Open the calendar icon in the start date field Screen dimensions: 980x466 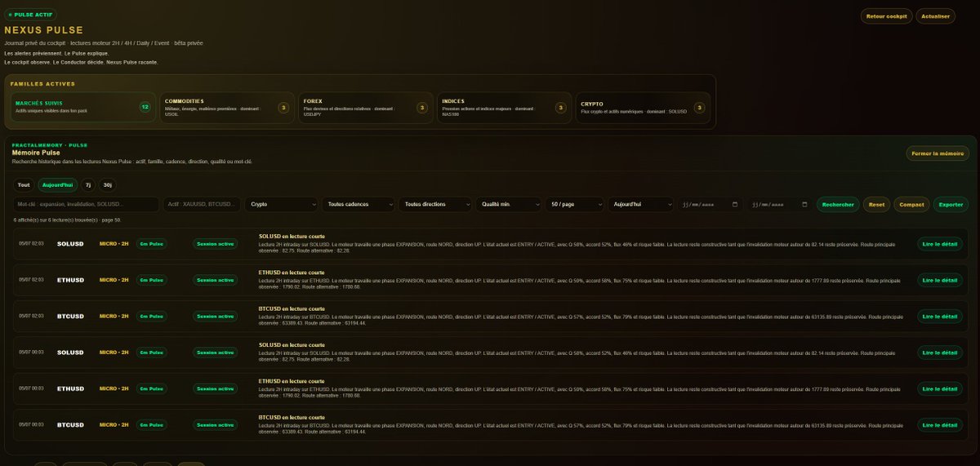click(x=735, y=204)
